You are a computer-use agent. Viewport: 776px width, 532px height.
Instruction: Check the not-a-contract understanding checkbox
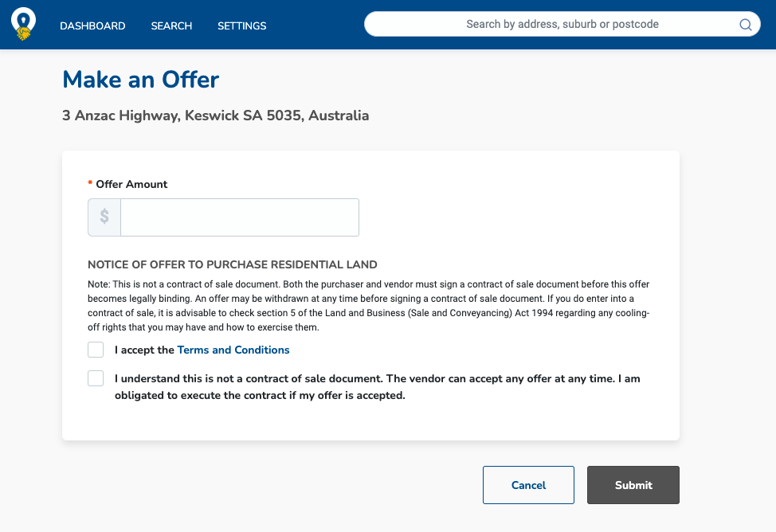96,378
